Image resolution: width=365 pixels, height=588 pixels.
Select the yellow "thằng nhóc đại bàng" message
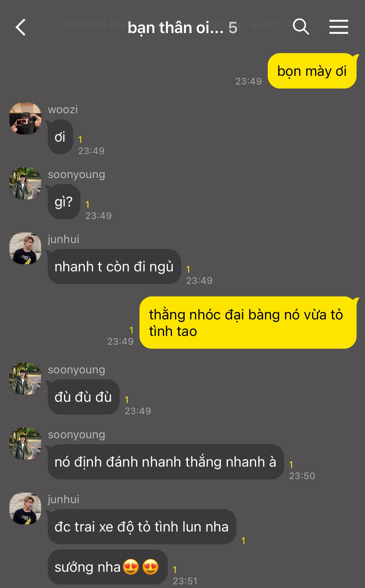click(x=248, y=323)
